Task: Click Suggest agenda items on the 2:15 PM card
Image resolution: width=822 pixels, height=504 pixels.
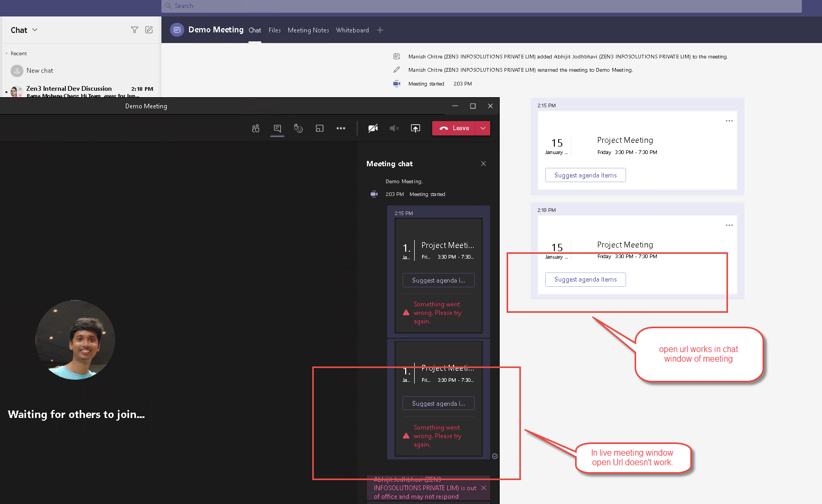Action: tap(585, 175)
